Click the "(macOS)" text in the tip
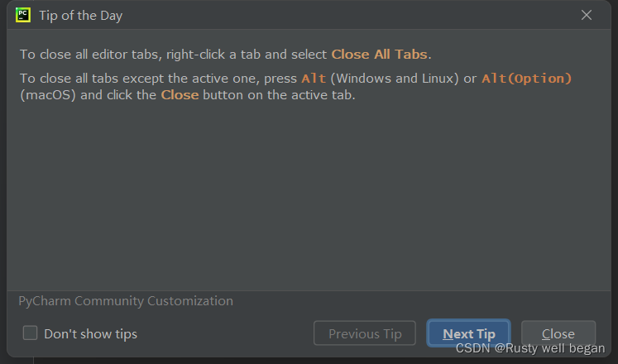 click(x=46, y=94)
